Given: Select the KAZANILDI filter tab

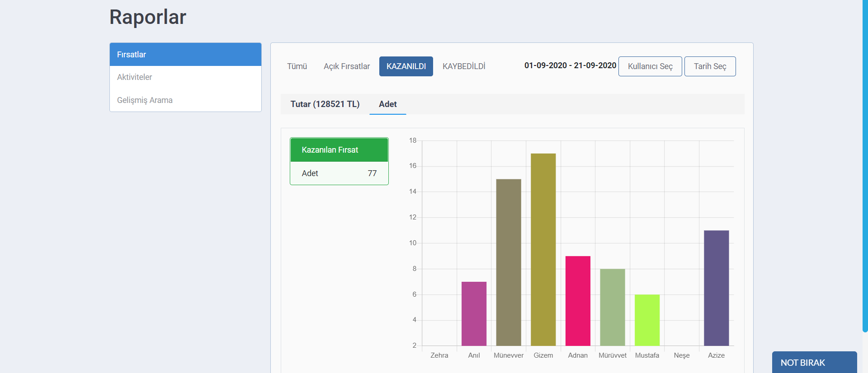Looking at the screenshot, I should click(406, 66).
